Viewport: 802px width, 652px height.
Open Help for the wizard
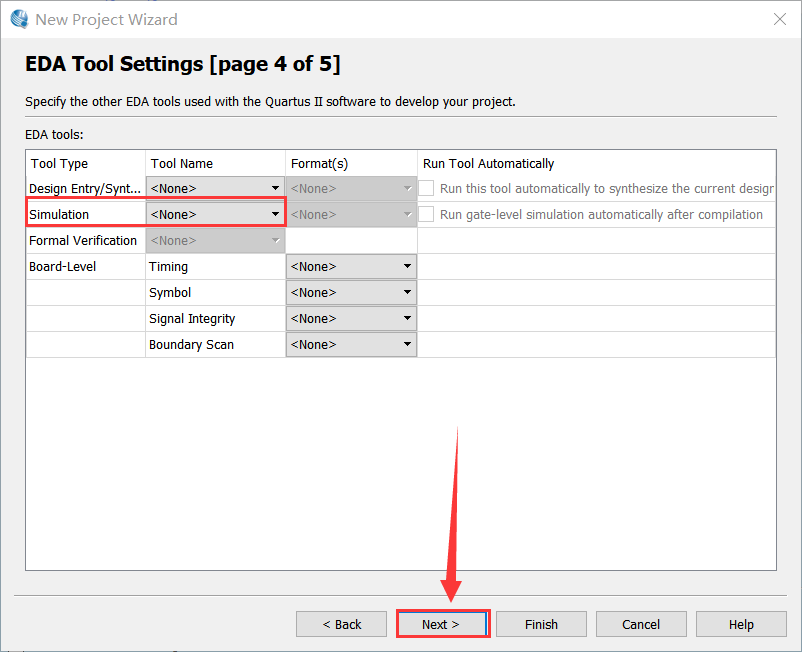click(x=741, y=624)
